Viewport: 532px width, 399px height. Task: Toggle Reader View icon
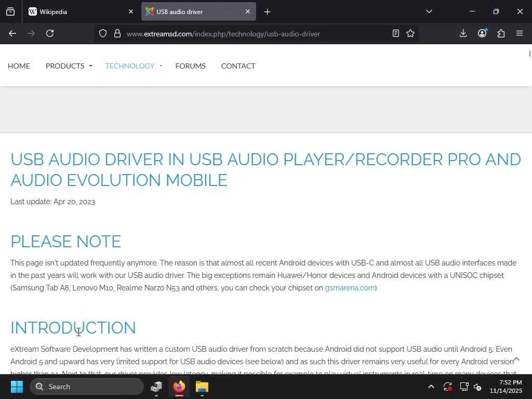coord(395,33)
